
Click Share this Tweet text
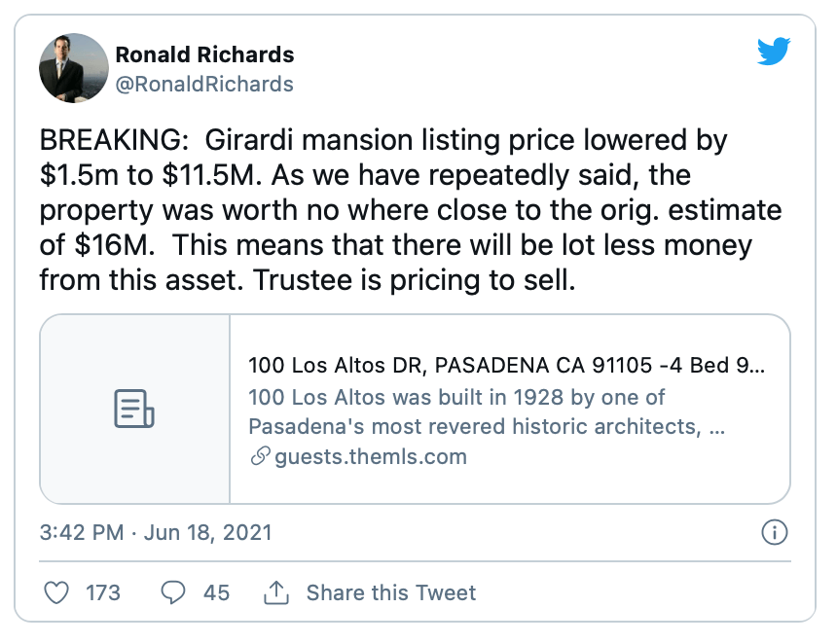click(x=390, y=592)
